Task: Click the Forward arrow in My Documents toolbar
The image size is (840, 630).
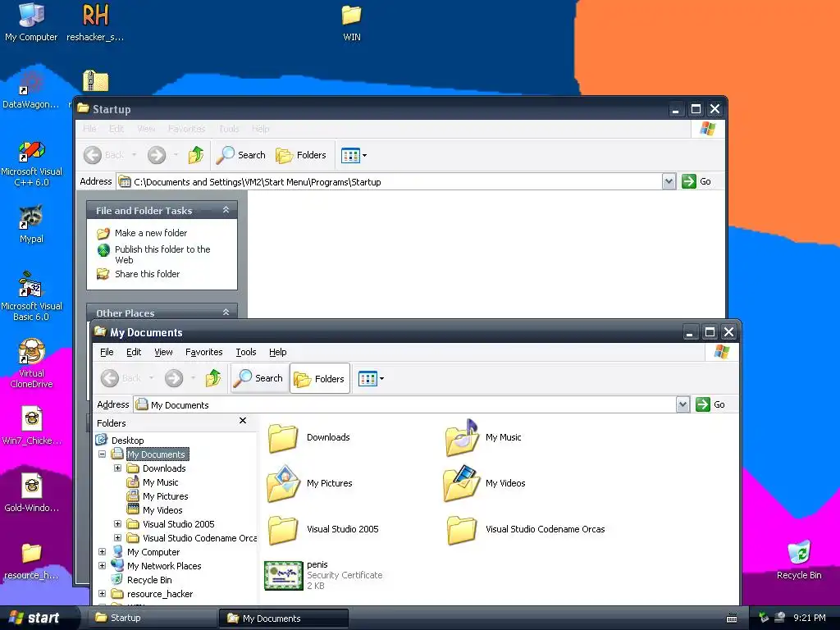Action: coord(174,378)
